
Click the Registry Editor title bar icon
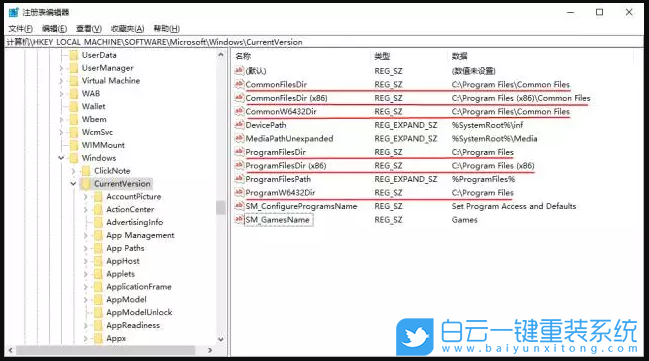point(13,12)
